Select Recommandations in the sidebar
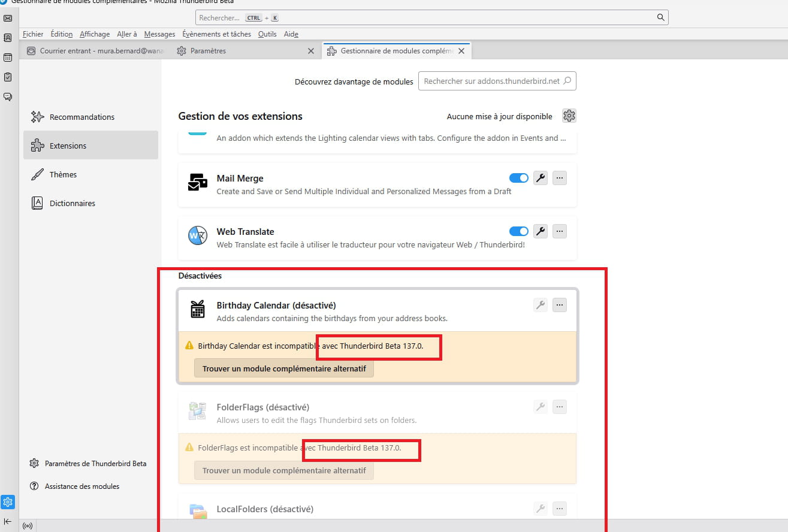The width and height of the screenshot is (788, 532). click(x=90, y=117)
